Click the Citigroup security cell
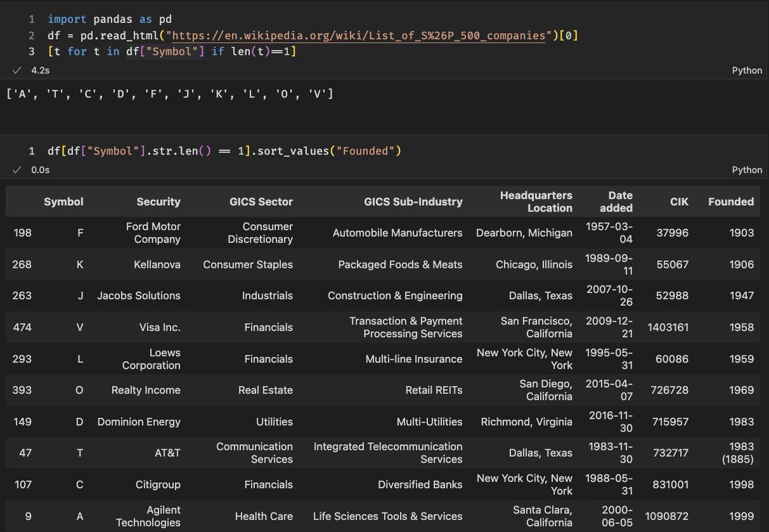The width and height of the screenshot is (769, 532). (x=158, y=485)
